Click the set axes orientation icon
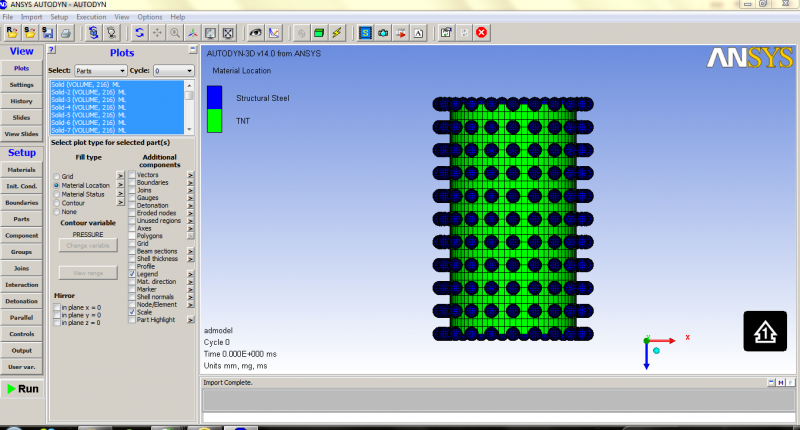 click(x=193, y=33)
